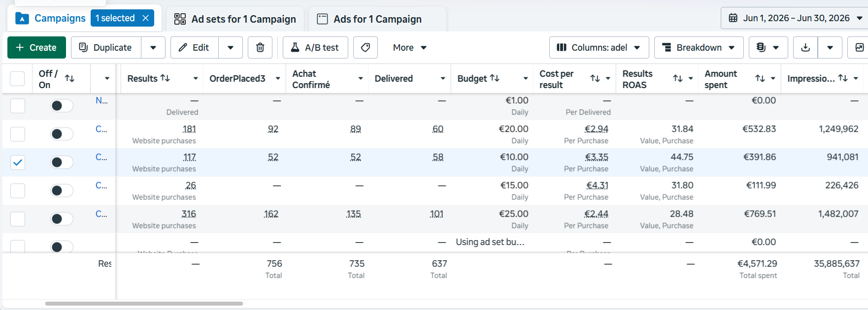The width and height of the screenshot is (868, 310).
Task: Sort by the Off / On column
Action: point(70,79)
